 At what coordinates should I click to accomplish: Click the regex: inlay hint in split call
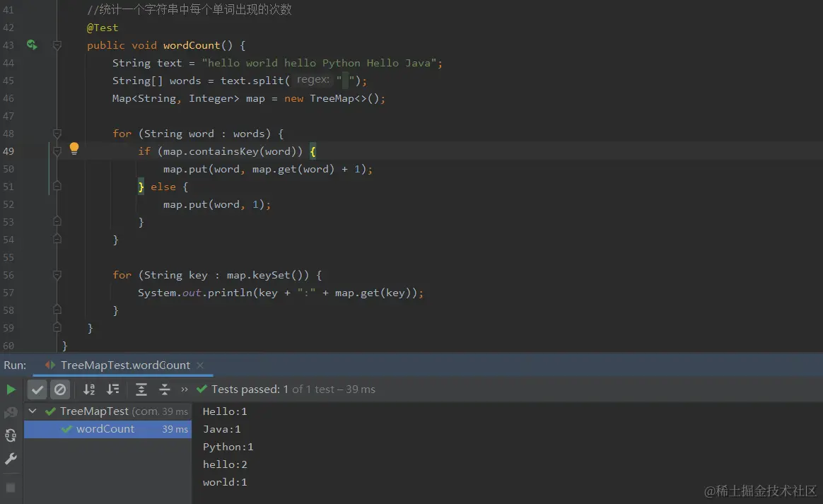(313, 80)
